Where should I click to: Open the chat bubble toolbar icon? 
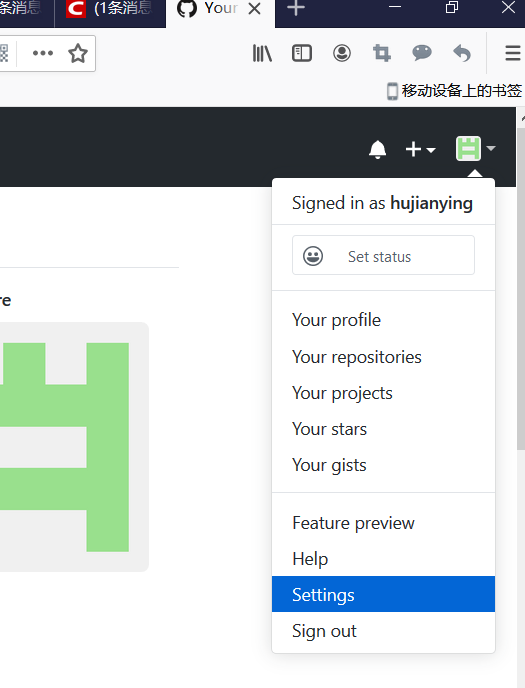(422, 53)
